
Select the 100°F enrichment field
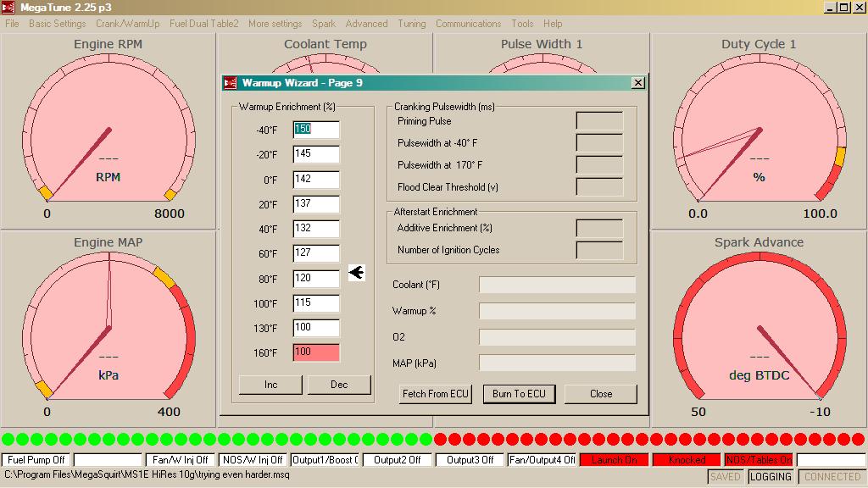[x=316, y=302]
